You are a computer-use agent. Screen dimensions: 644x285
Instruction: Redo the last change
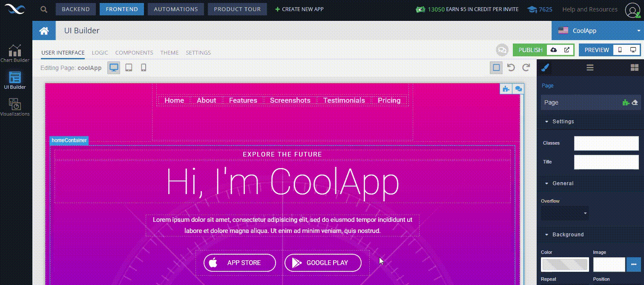tap(526, 67)
